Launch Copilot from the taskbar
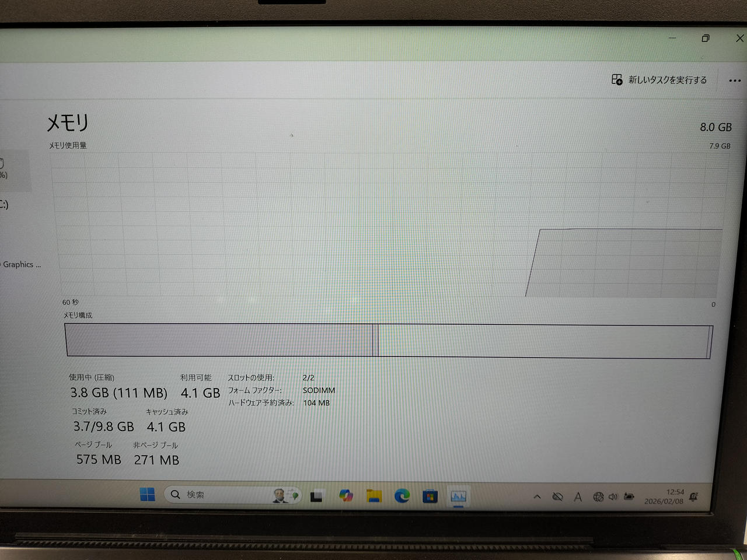Viewport: 747px width, 560px height. click(x=345, y=496)
